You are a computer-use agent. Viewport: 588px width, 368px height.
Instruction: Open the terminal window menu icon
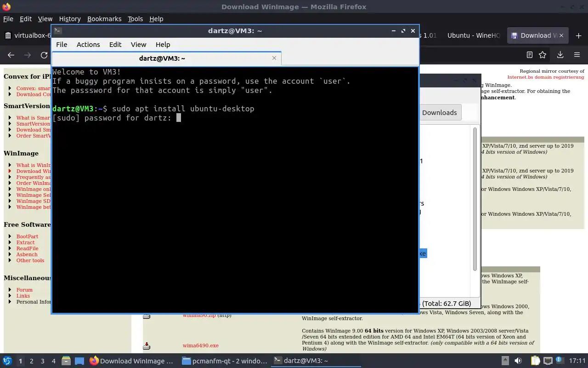(57, 31)
